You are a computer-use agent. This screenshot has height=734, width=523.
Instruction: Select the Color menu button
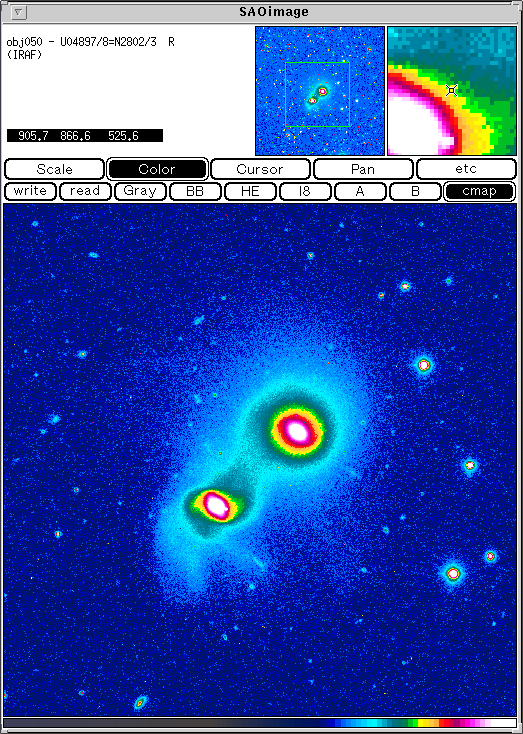pyautogui.click(x=157, y=169)
